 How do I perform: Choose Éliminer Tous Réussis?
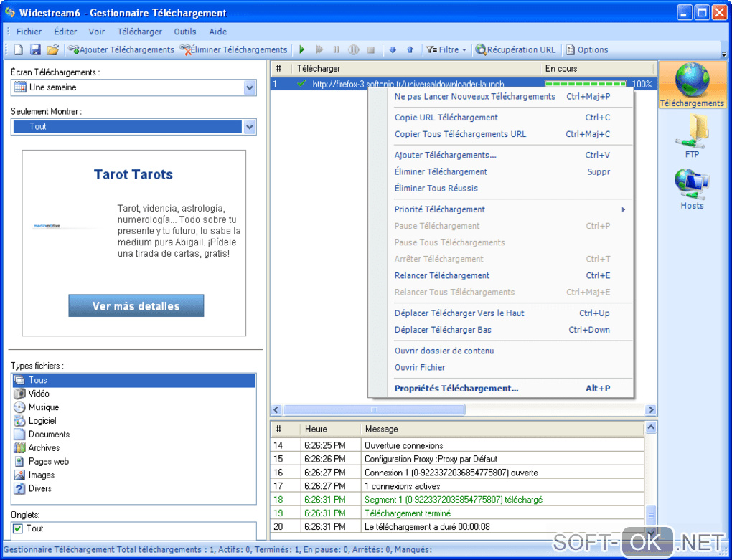pyautogui.click(x=500, y=189)
